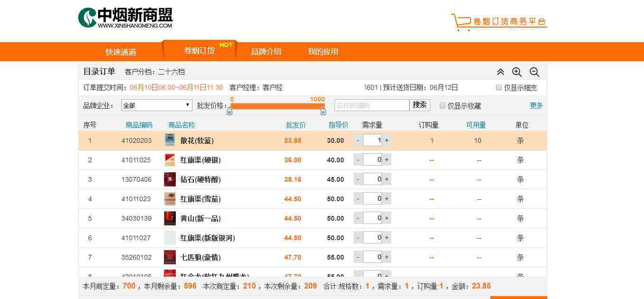Viewport: 644px width, 299px height.
Task: Zoom in with magnifier plus icon
Action: point(517,72)
